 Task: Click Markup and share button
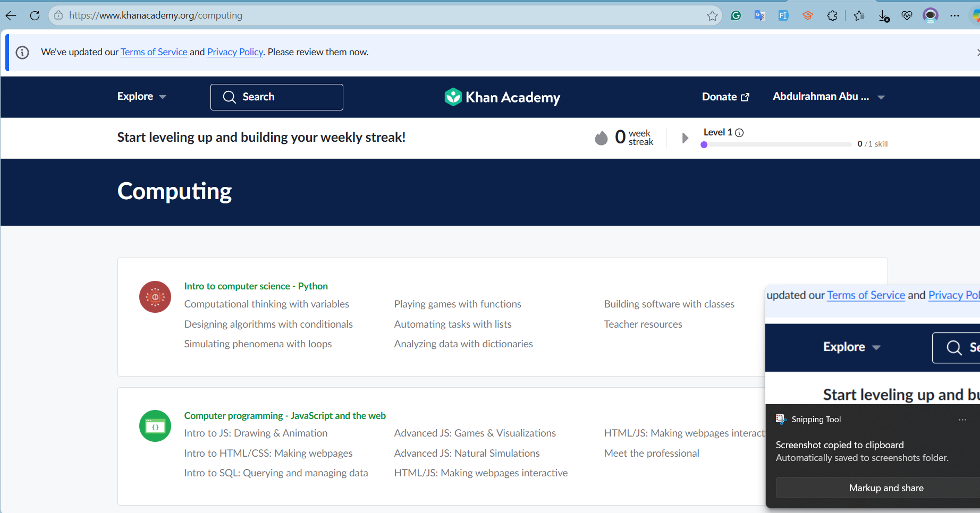(886, 488)
